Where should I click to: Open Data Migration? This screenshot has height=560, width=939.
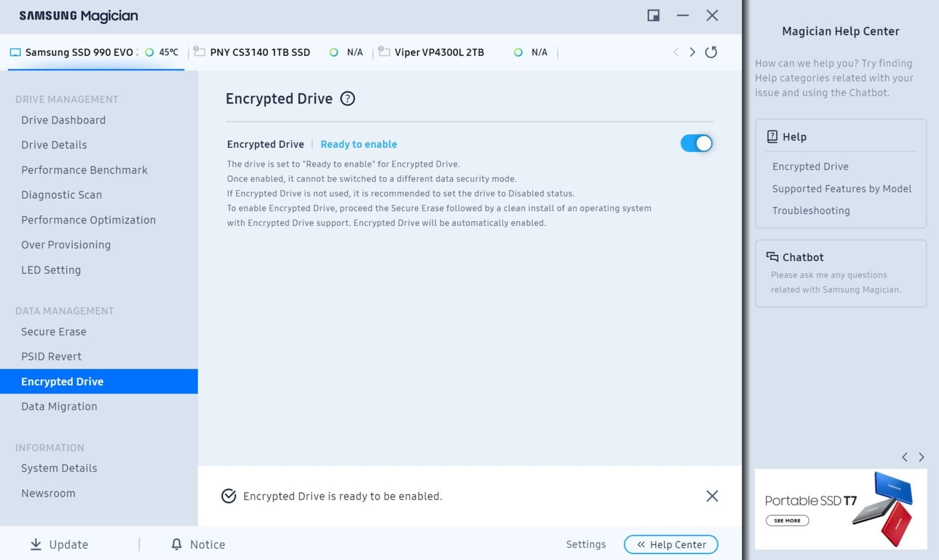[x=59, y=406]
